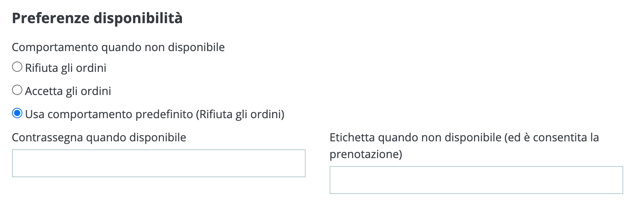Select the "Rifiuta gli ordini" radio button
Image resolution: width=644 pixels, height=206 pixels.
click(17, 67)
